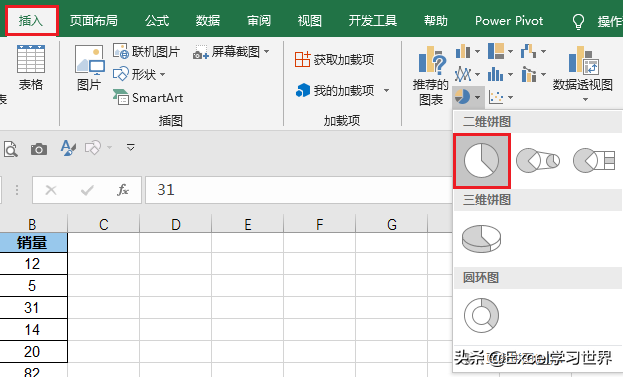The height and width of the screenshot is (377, 623).
Task: Select column C header
Action: (x=104, y=224)
